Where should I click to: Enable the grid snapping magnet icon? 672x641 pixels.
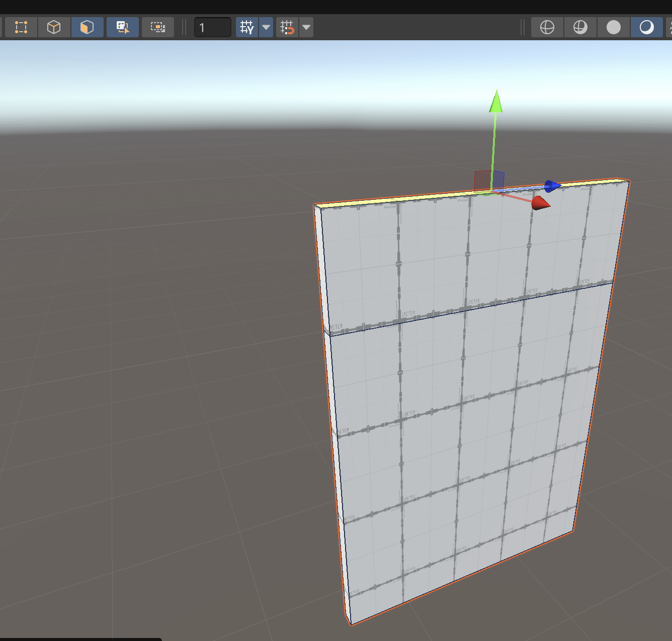287,27
